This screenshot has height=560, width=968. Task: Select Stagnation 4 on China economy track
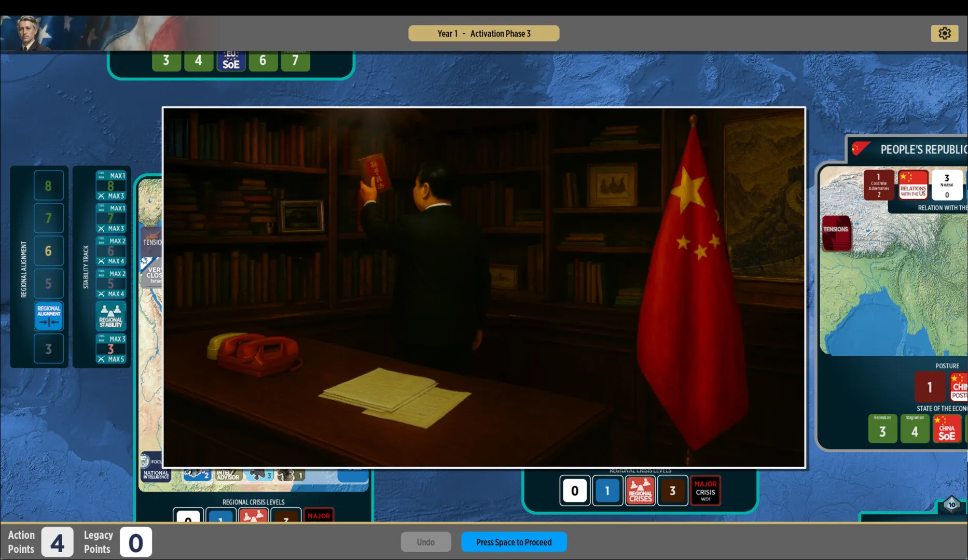915,429
